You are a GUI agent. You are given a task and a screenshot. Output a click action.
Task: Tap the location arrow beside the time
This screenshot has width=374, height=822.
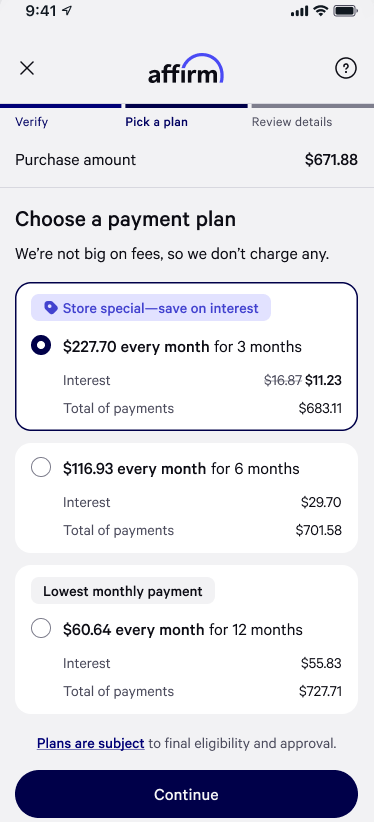tap(67, 11)
